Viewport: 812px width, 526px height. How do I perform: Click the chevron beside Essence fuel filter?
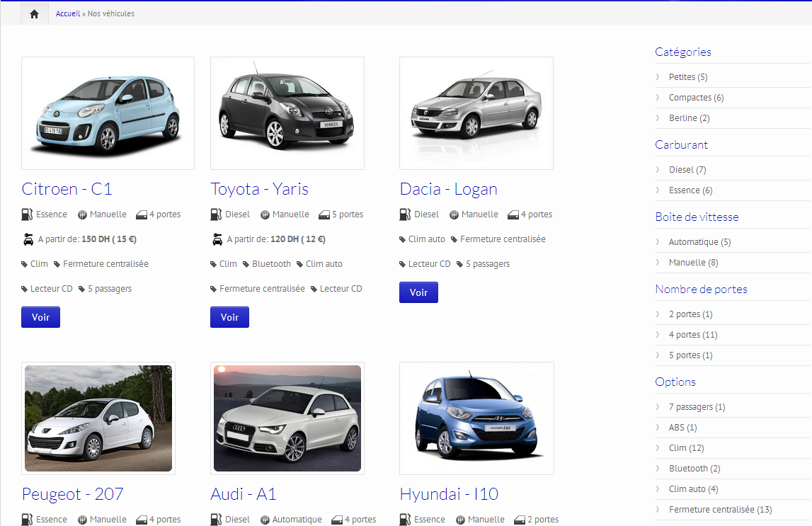(x=658, y=190)
